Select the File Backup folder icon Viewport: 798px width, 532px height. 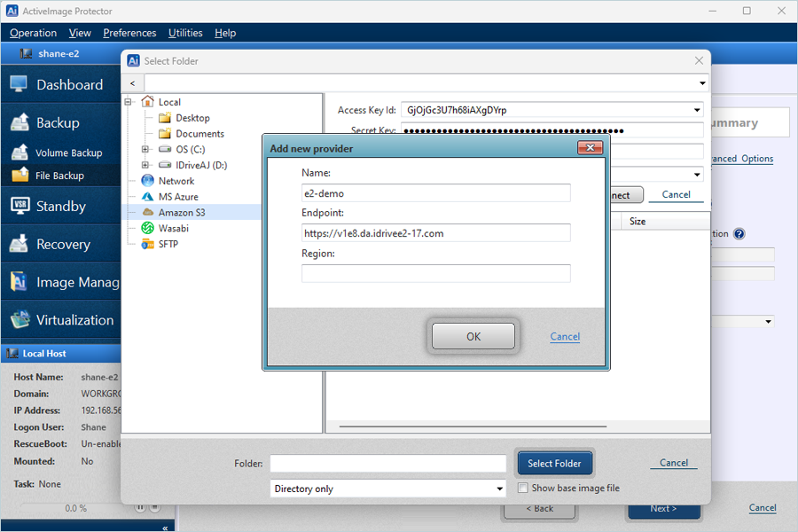coord(20,175)
